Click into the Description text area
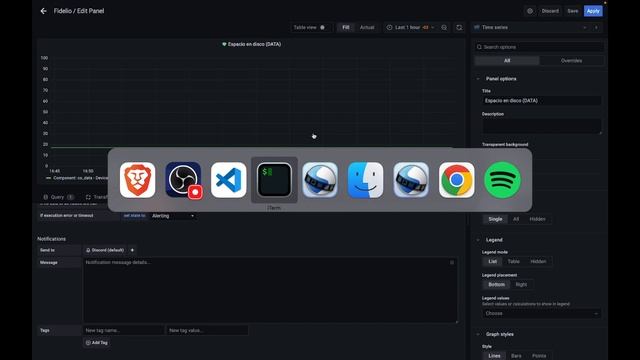 (541, 126)
